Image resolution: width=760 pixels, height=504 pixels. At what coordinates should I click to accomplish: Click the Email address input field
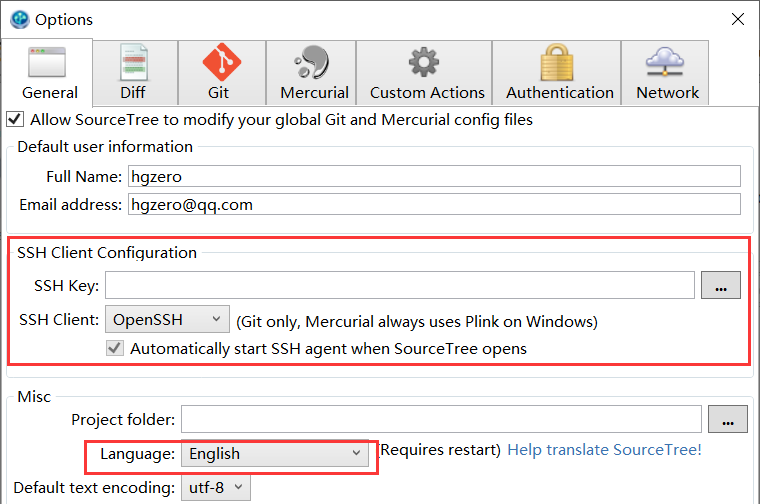(434, 204)
